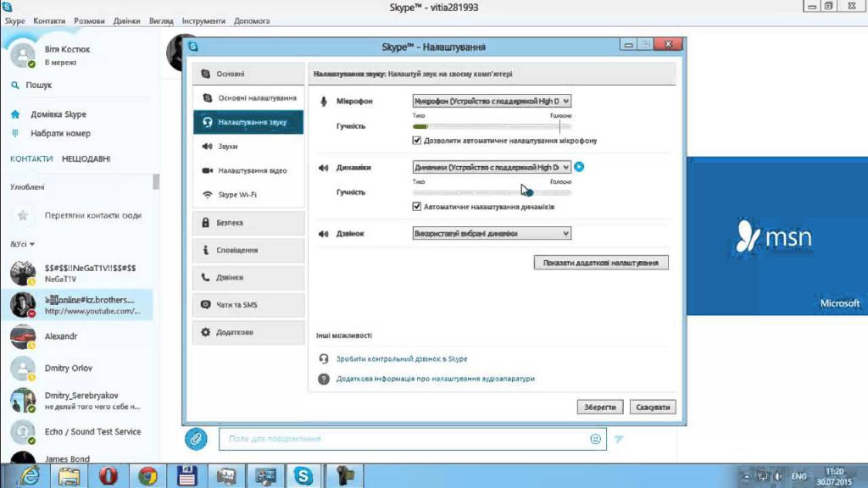
Task: Click the Пошук search field
Action: pos(81,86)
